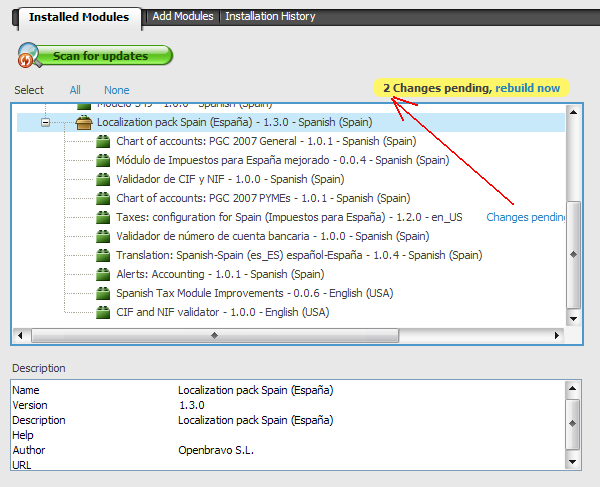Click module list scroll left arrow

[x=20, y=336]
